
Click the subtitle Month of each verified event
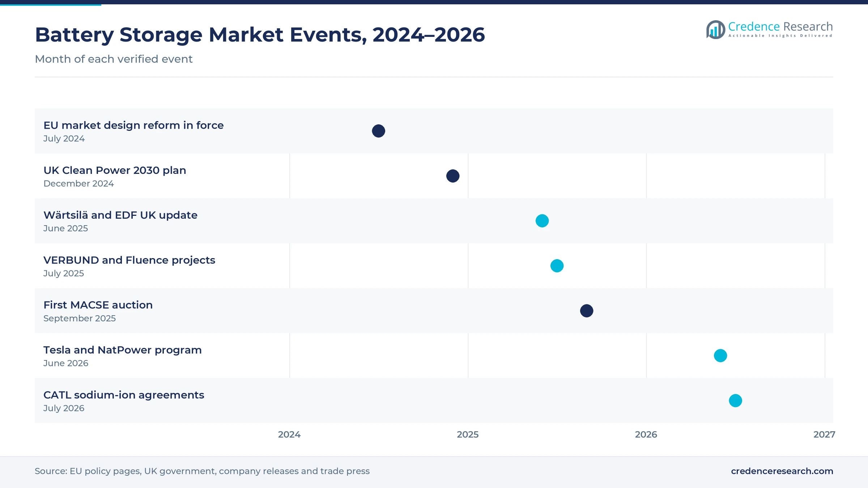coord(114,59)
